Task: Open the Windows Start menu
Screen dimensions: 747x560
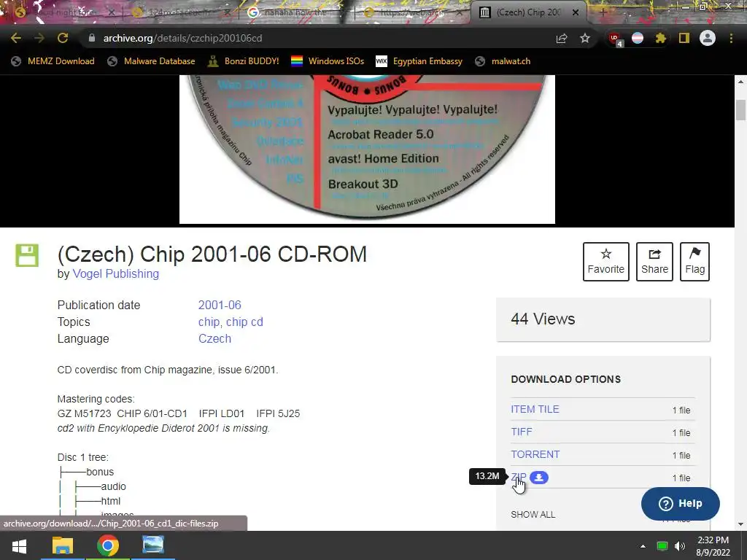Action: click(19, 545)
